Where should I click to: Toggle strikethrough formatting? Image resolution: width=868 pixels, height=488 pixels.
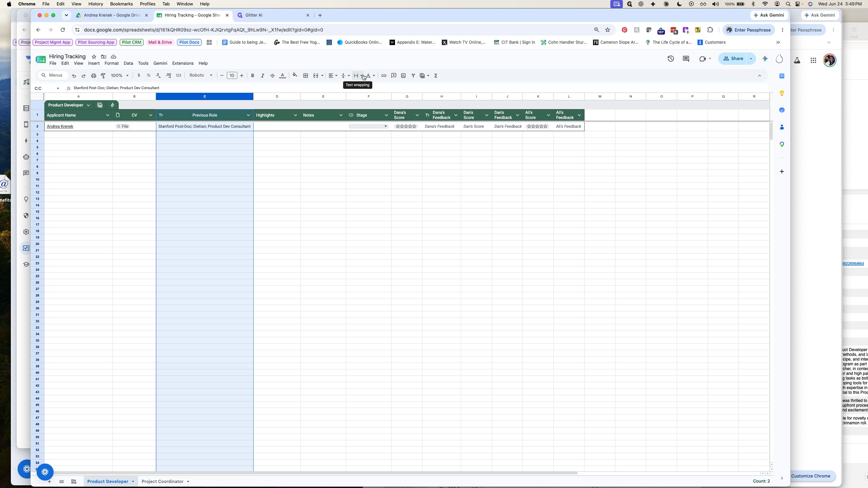point(272,76)
